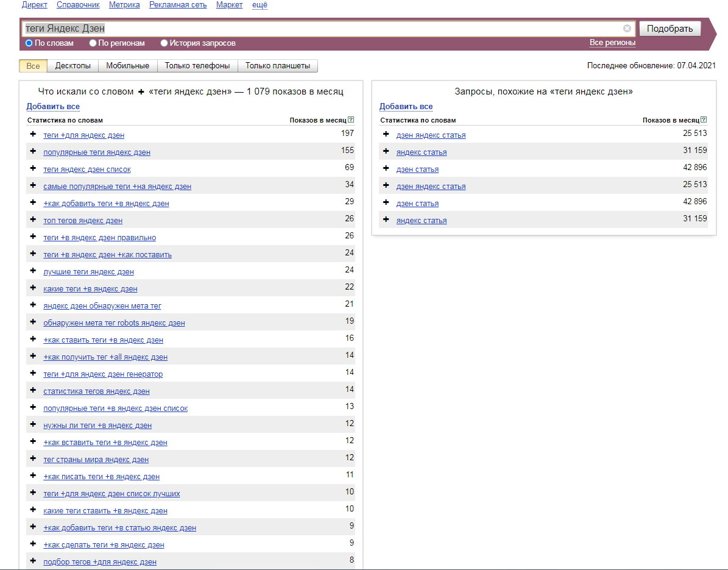Click plus icon next to 'популярные теги яндекс дзен'
The width and height of the screenshot is (728, 570).
pos(33,151)
